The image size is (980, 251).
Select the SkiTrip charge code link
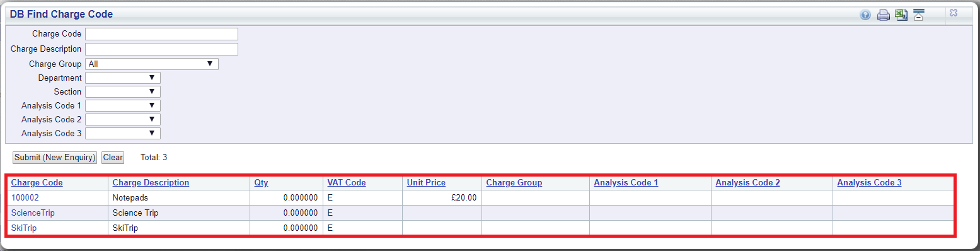(x=23, y=228)
